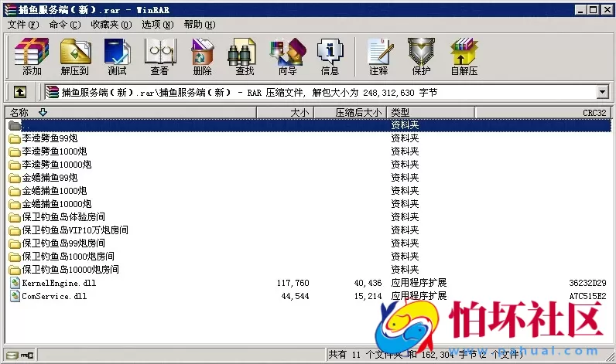Show archive 信息 (Info) icon
Screen dimensions: 616x364
pyautogui.click(x=330, y=51)
